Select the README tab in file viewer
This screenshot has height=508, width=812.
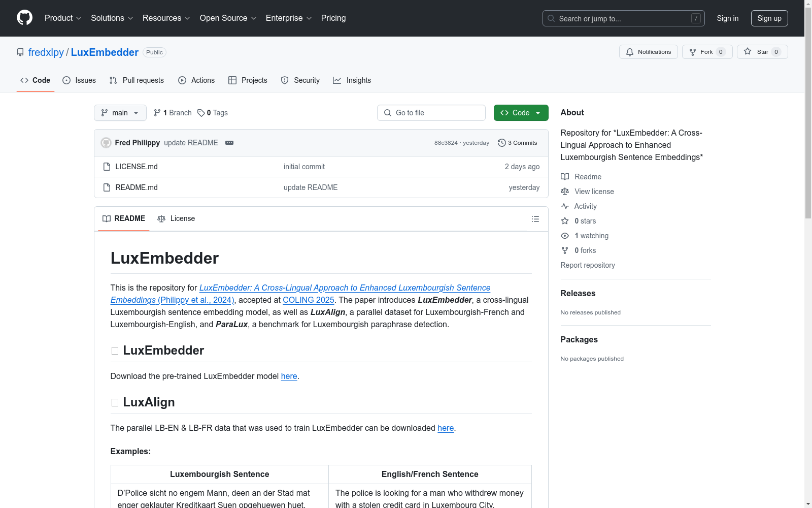(124, 218)
